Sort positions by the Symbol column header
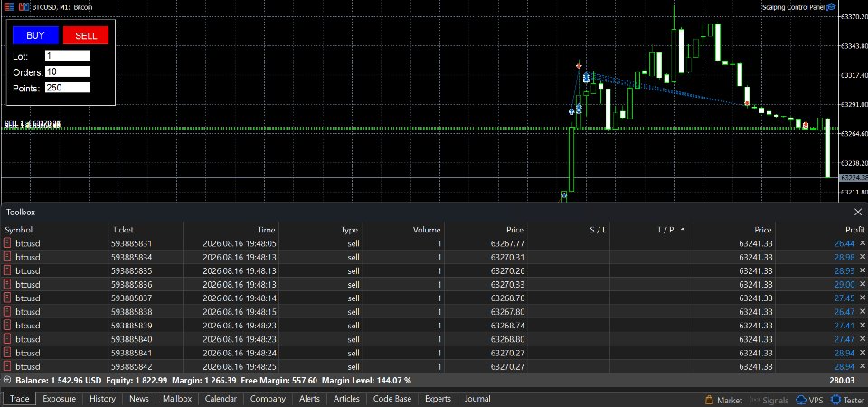Image resolution: width=868 pixels, height=407 pixels. (x=19, y=230)
